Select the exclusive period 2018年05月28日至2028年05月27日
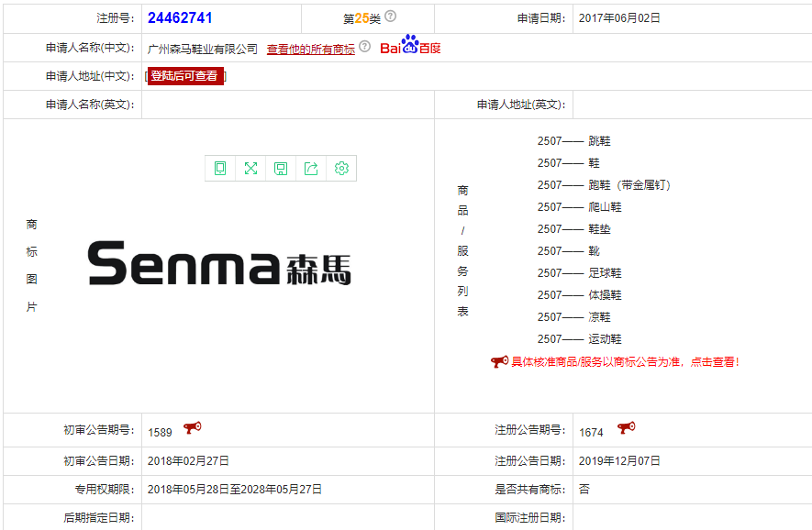Viewport: 812px width, 530px height. click(x=235, y=489)
